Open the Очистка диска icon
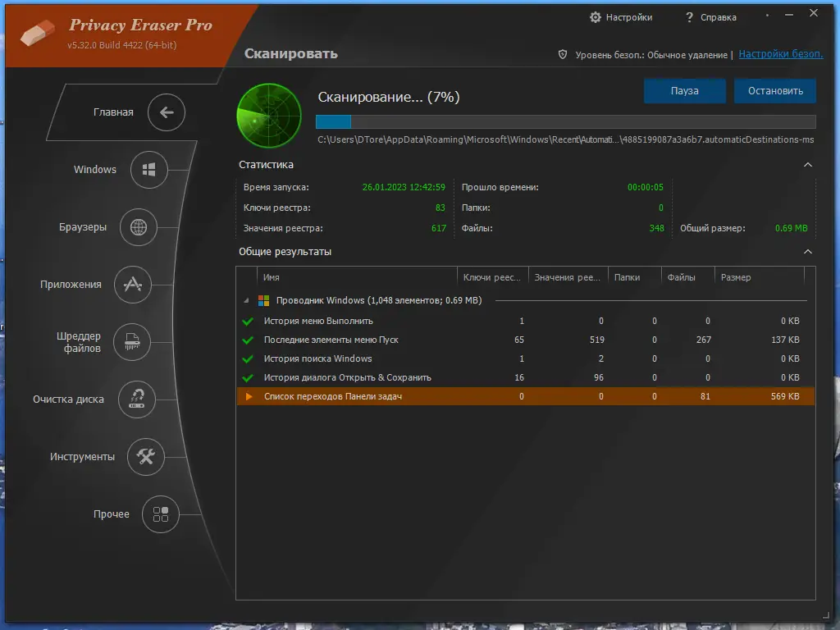 137,399
